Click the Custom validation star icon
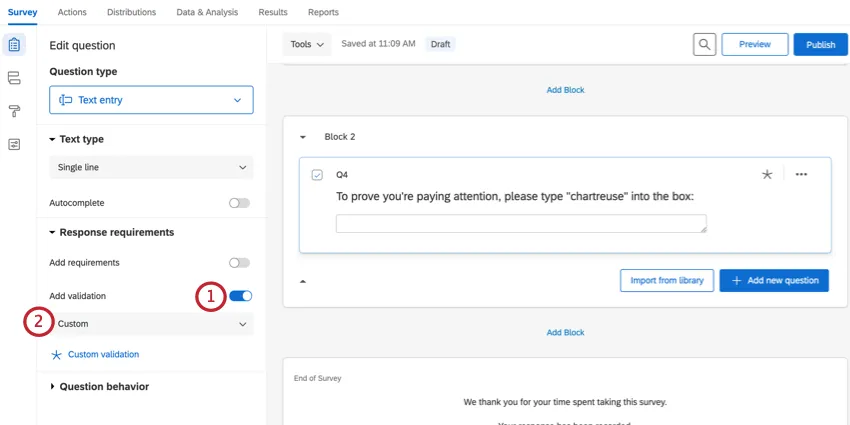Viewport: 850px width, 425px height. (57, 354)
